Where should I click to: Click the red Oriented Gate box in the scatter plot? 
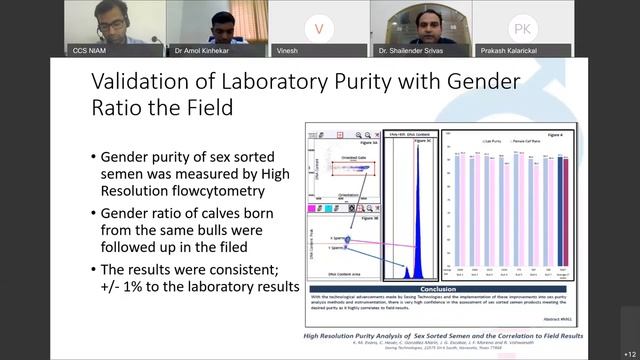point(353,169)
